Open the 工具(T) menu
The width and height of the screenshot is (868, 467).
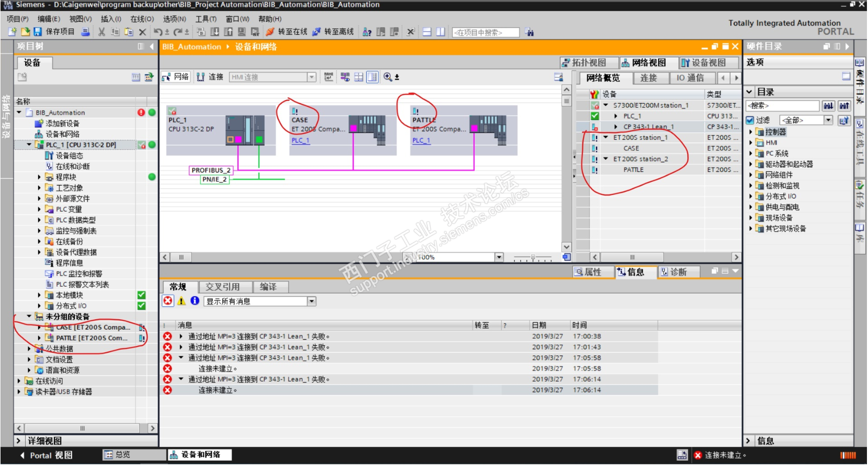(206, 19)
